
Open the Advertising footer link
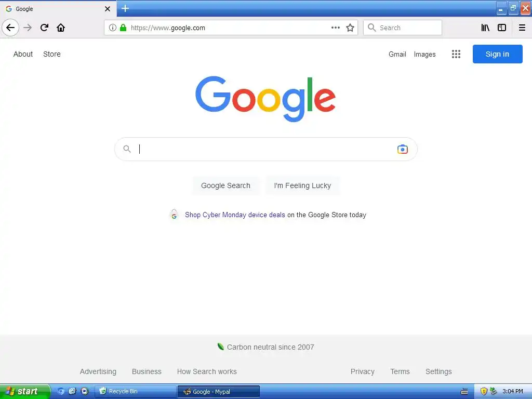tap(98, 371)
